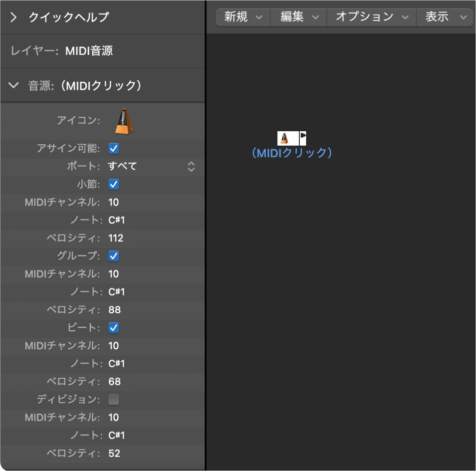The height and width of the screenshot is (471, 476).
Task: Collapse the 音源:（MIDIクリック）section
Action: point(13,85)
